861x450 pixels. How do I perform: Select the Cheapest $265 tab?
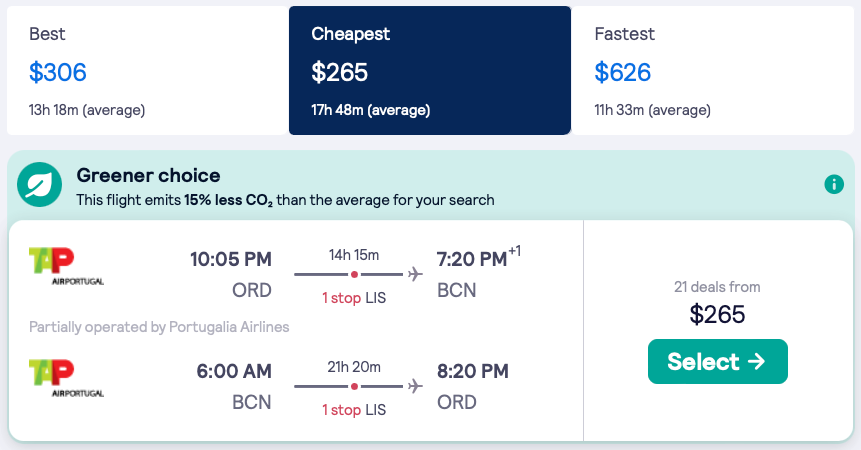(x=430, y=71)
